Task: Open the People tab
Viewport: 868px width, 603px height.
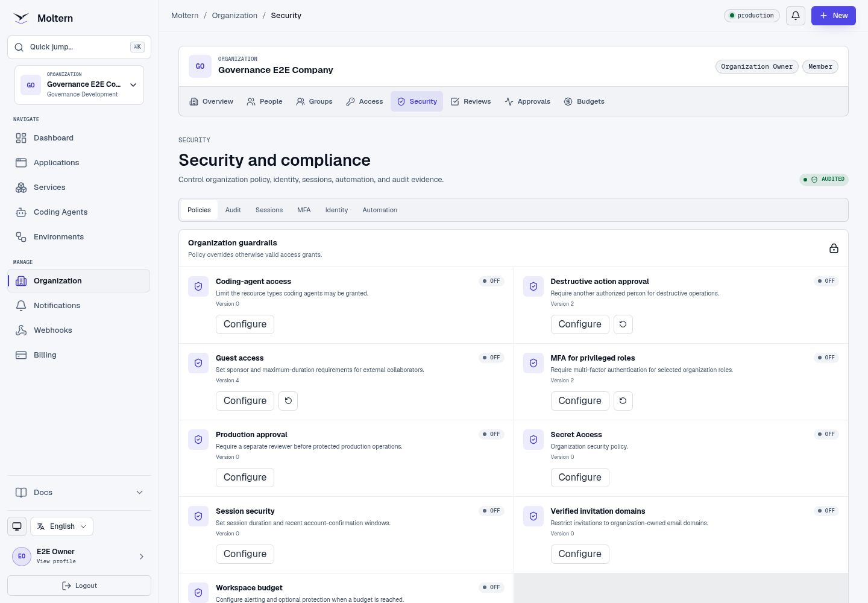Action: (x=264, y=101)
